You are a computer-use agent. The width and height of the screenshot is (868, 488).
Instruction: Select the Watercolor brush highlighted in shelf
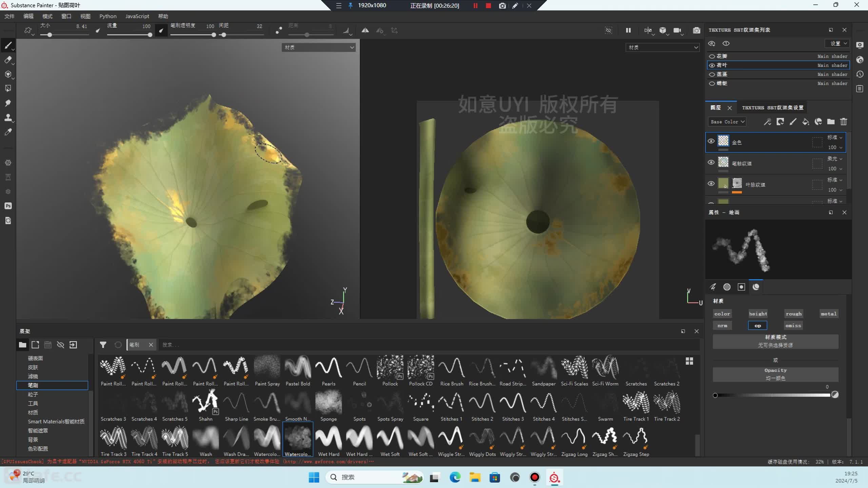tap(298, 440)
